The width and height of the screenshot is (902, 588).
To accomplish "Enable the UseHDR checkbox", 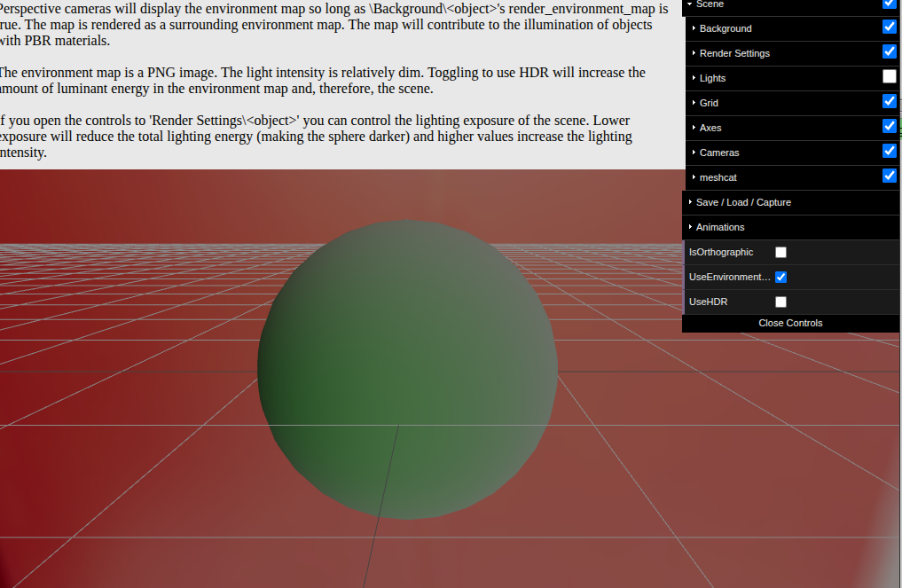I will pos(780,302).
